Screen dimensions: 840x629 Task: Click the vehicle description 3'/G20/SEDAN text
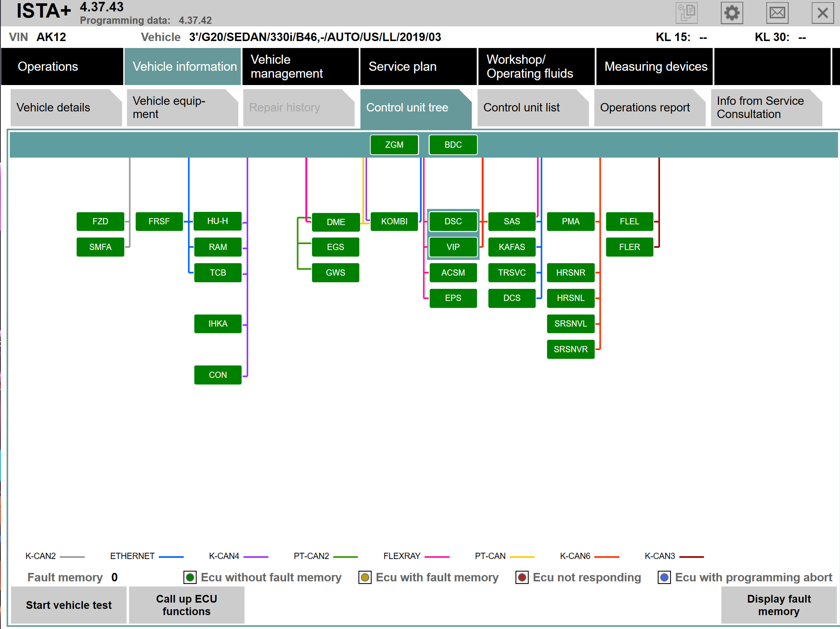315,37
